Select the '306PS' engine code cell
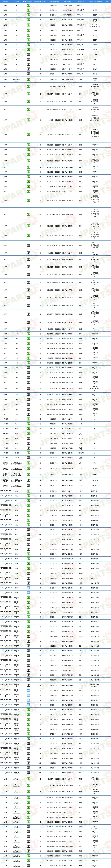This screenshot has height=868, width=111. (95, 474)
